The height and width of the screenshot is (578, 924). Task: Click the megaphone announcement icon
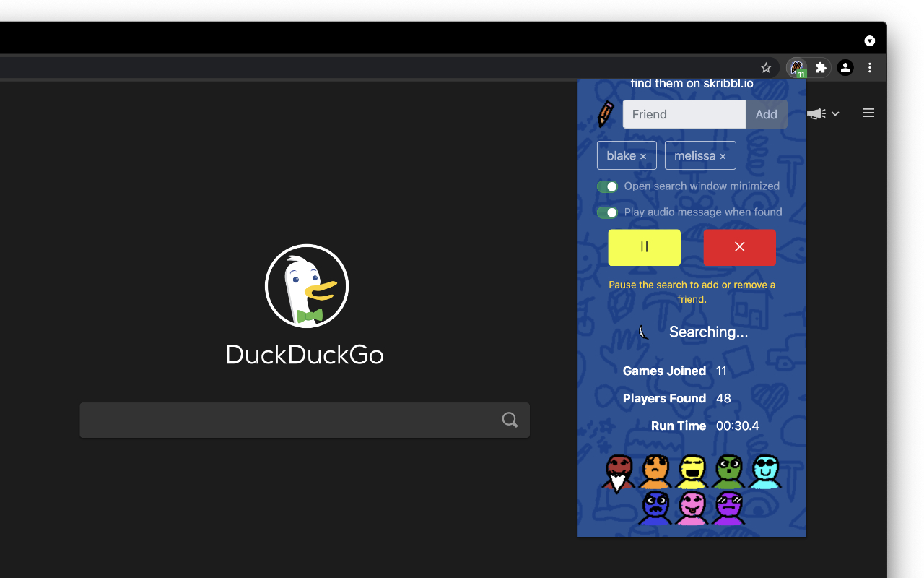tap(816, 113)
